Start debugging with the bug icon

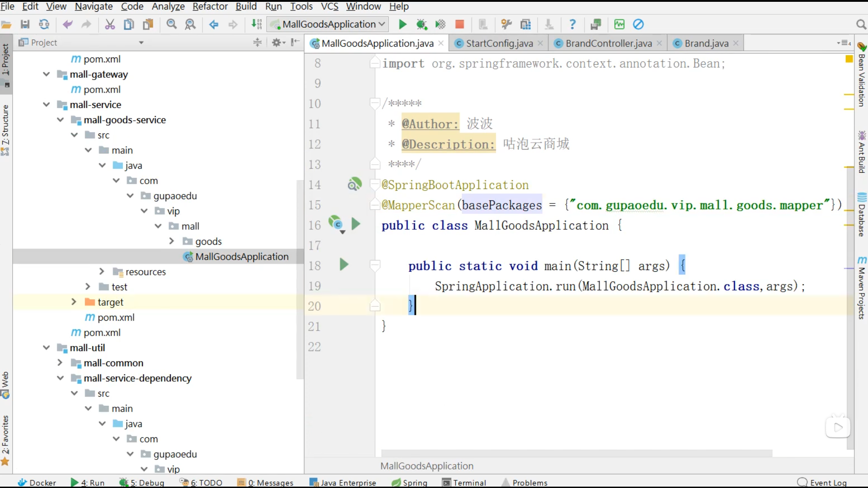421,24
